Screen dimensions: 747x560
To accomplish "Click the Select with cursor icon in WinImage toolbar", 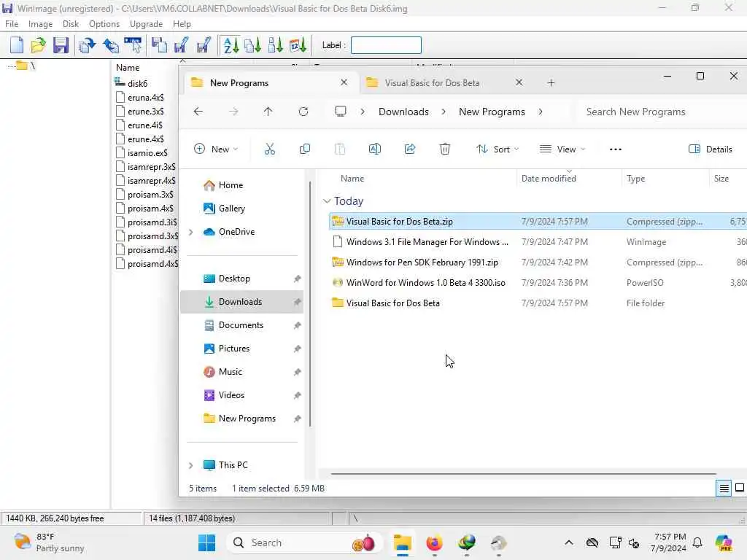I will pyautogui.click(x=133, y=45).
